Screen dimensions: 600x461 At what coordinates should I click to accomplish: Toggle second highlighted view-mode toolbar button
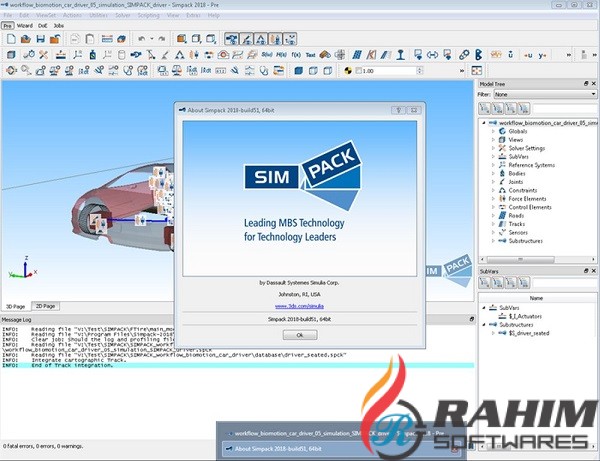click(246, 39)
